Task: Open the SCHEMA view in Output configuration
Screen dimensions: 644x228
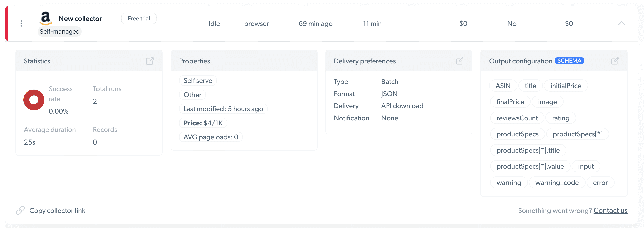Action: 569,61
